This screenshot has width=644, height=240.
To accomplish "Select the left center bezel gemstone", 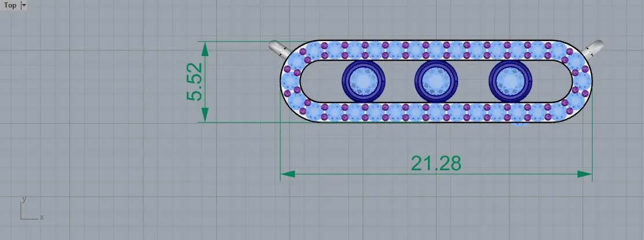I will tap(364, 81).
